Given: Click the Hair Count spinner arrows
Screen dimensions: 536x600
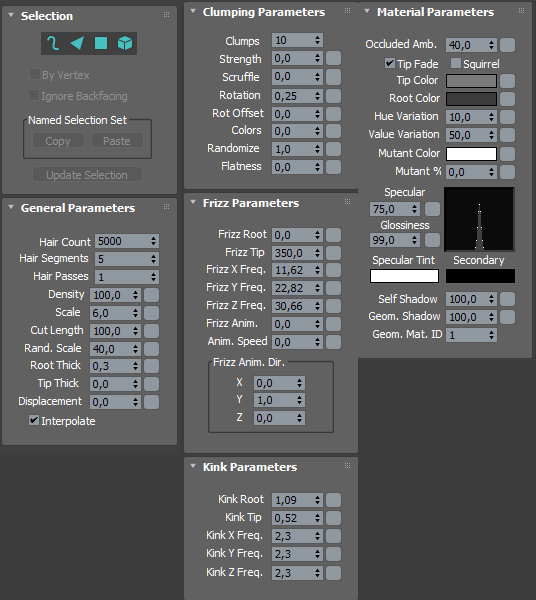Looking at the screenshot, I should point(153,241).
